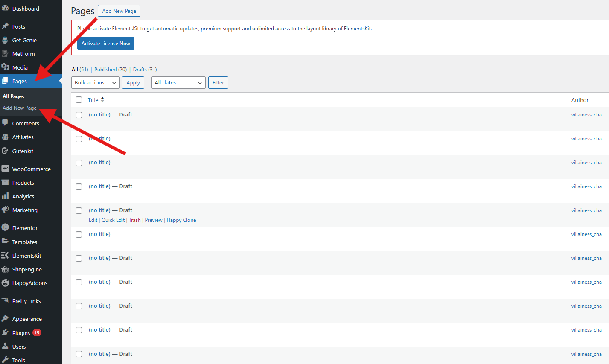Click the Gutenkit icon
The width and height of the screenshot is (609, 364).
(5, 151)
